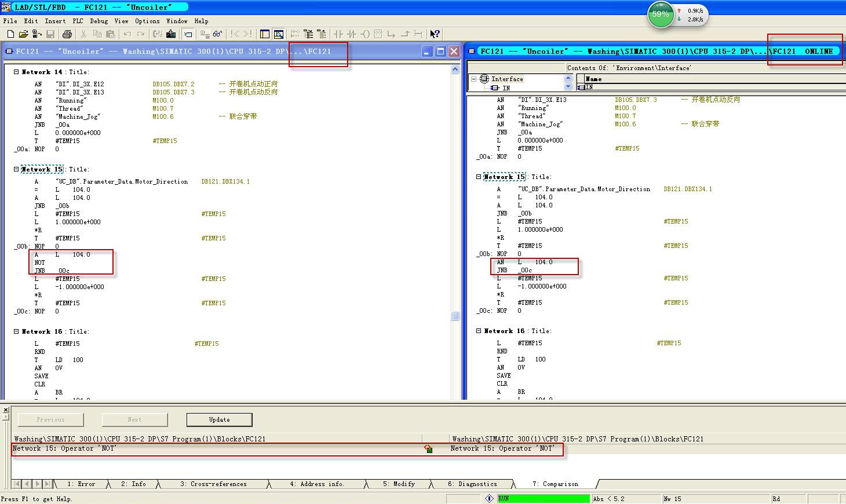Collapse Network 15 in ONLINE window
Image resolution: width=846 pixels, height=504 pixels.
pyautogui.click(x=479, y=177)
